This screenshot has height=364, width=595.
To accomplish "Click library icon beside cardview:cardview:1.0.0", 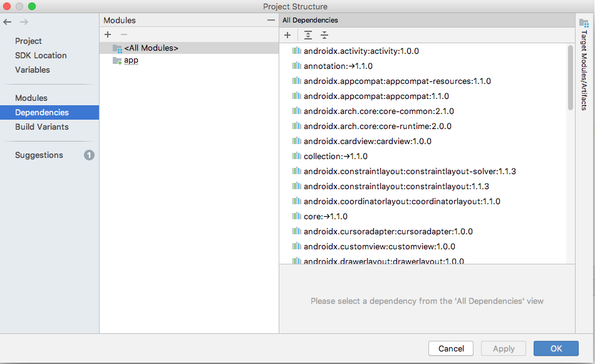I will 297,141.
